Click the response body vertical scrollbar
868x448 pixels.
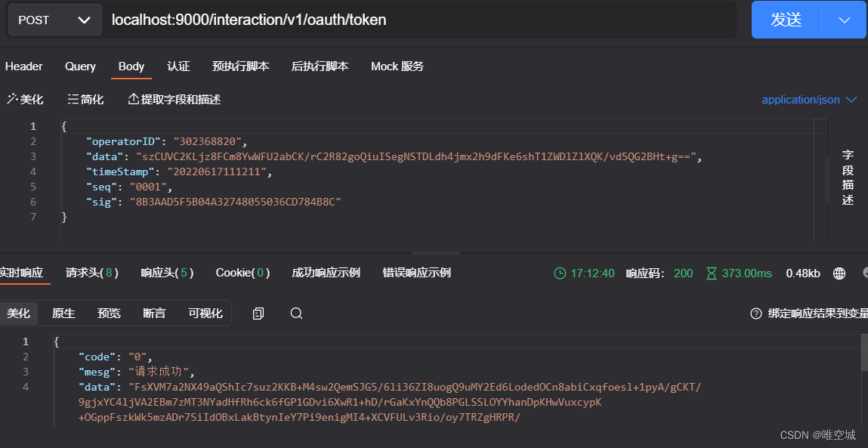tap(863, 355)
